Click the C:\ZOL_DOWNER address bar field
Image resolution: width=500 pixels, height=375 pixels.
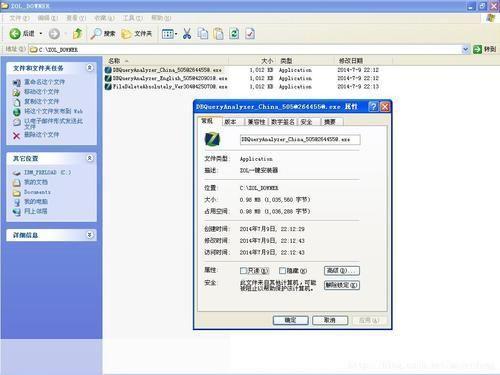point(245,50)
